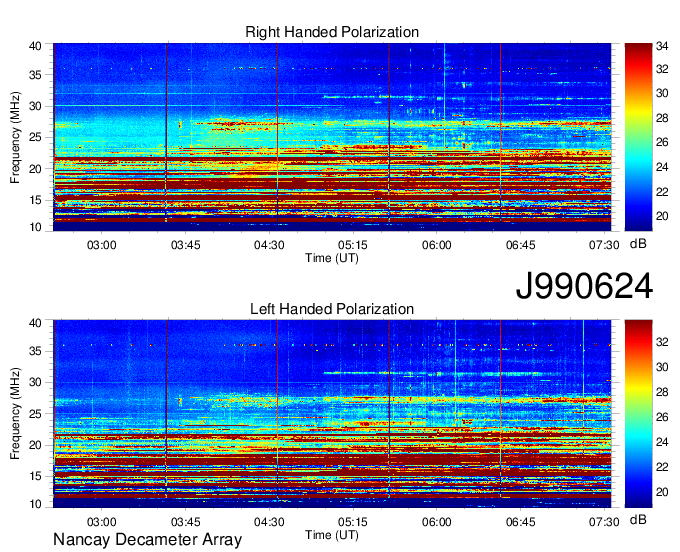Viewport: 680px width, 552px height.
Task: Click the 10 MHz tick on Left Handed plot
Action: click(x=35, y=504)
